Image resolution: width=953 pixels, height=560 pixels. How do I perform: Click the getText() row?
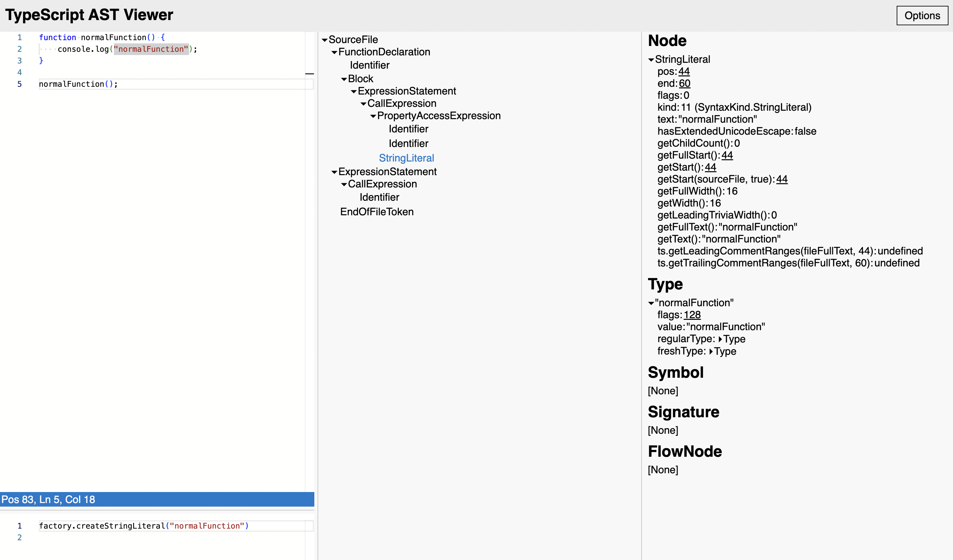point(719,239)
